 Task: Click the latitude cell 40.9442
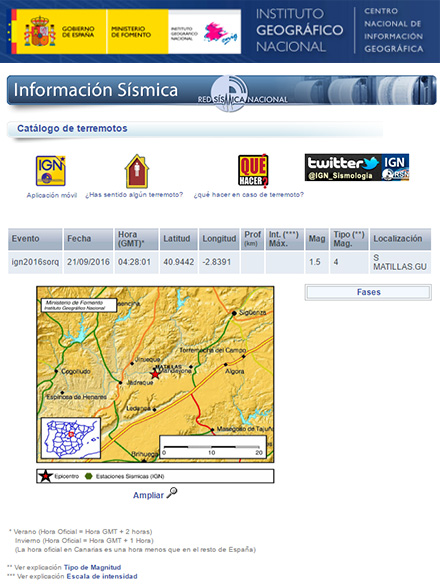[178, 262]
